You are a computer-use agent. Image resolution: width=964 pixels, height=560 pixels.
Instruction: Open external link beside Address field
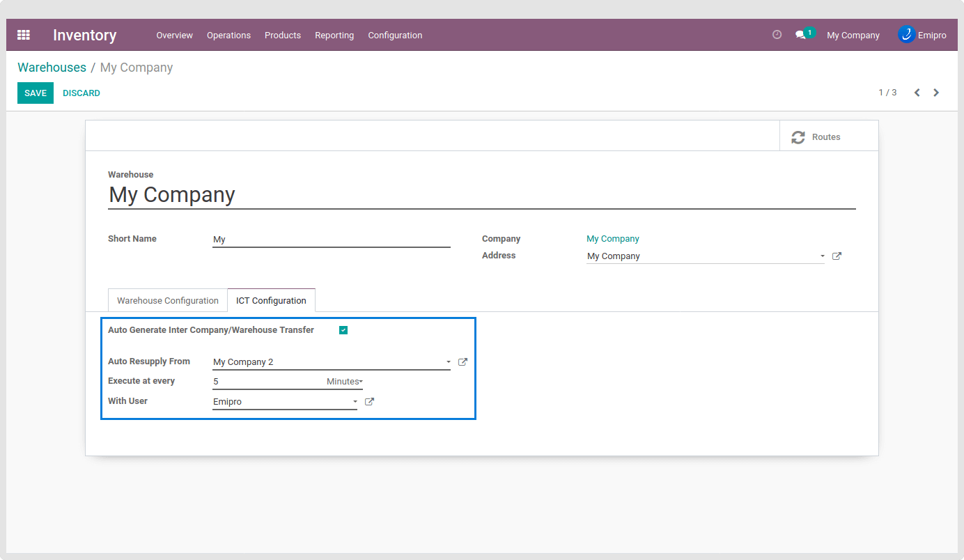[x=837, y=256]
